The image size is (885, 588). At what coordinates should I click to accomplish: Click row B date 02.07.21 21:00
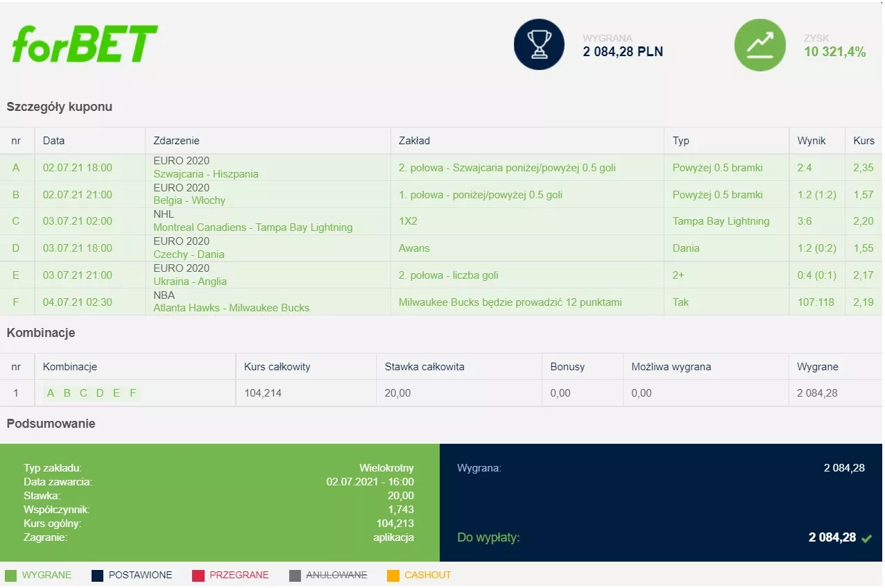(78, 195)
